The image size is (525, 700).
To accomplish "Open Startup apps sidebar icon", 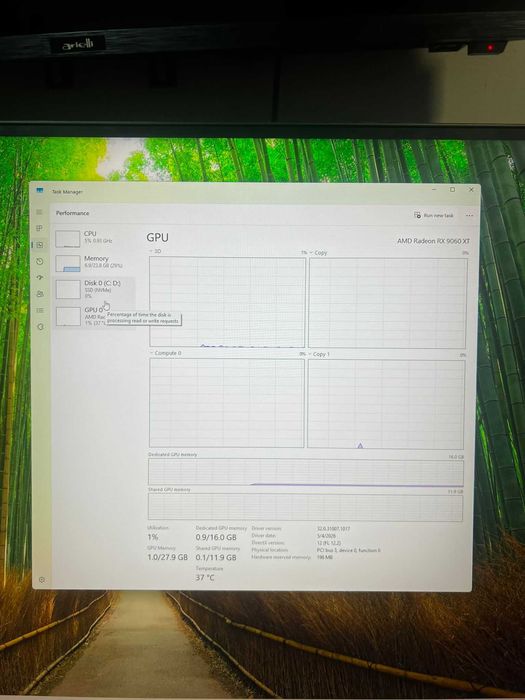I will (x=40, y=277).
